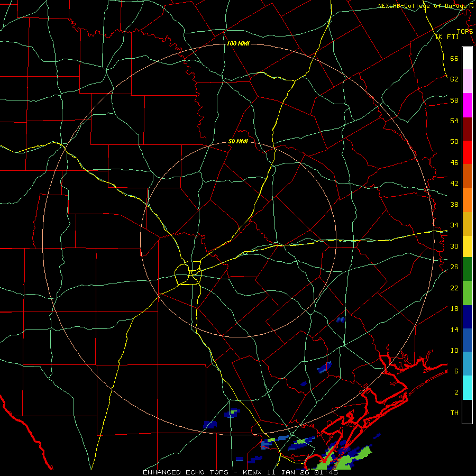Click the dark orange swatch between 46 and 42
476x476 pixels.
[x=467, y=176]
